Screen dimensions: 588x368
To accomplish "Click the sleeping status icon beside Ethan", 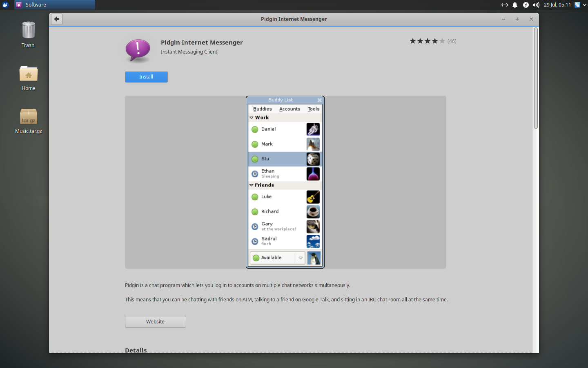I will [x=255, y=173].
